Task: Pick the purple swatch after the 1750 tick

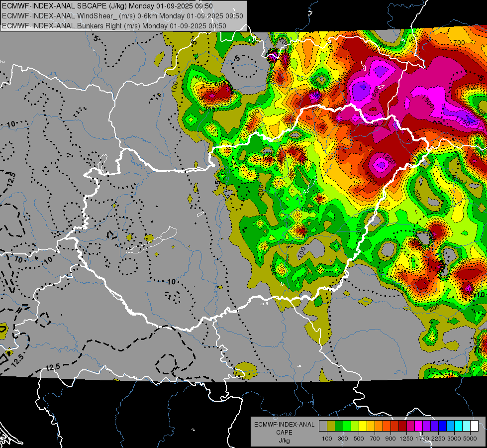Action: click(x=426, y=426)
